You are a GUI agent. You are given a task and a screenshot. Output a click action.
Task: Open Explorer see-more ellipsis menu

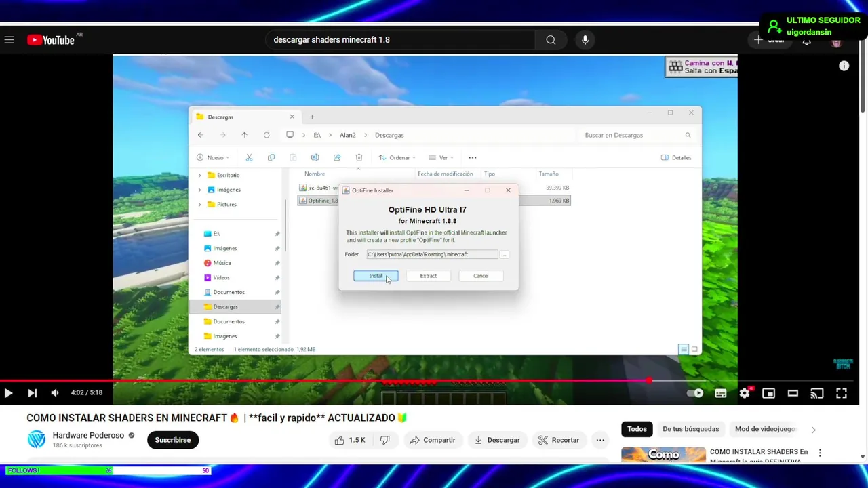473,157
